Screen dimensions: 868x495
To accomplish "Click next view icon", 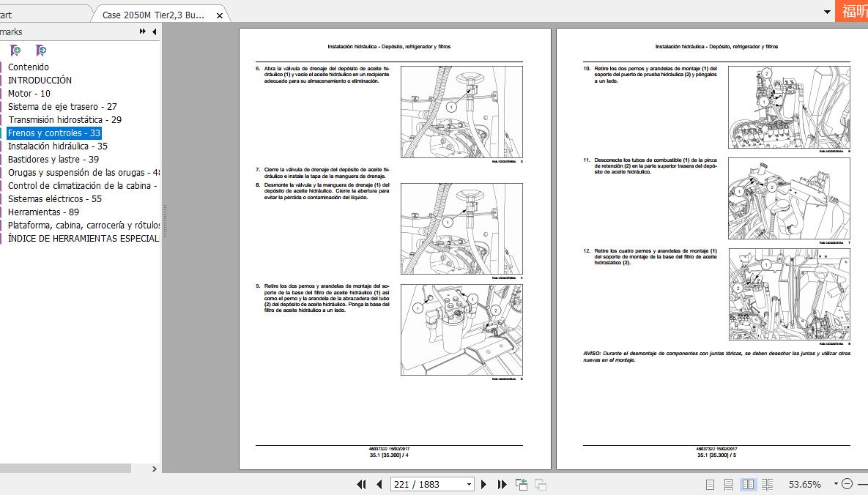I will 541,485.
